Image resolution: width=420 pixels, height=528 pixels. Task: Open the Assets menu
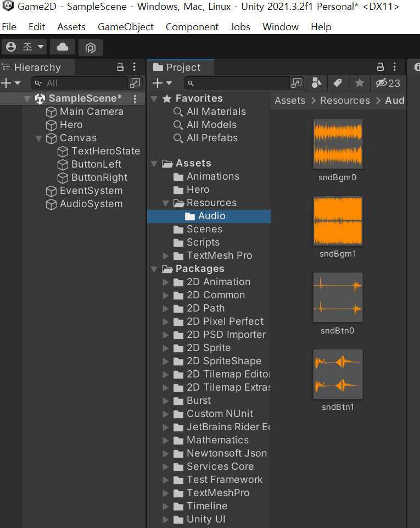pyautogui.click(x=71, y=27)
